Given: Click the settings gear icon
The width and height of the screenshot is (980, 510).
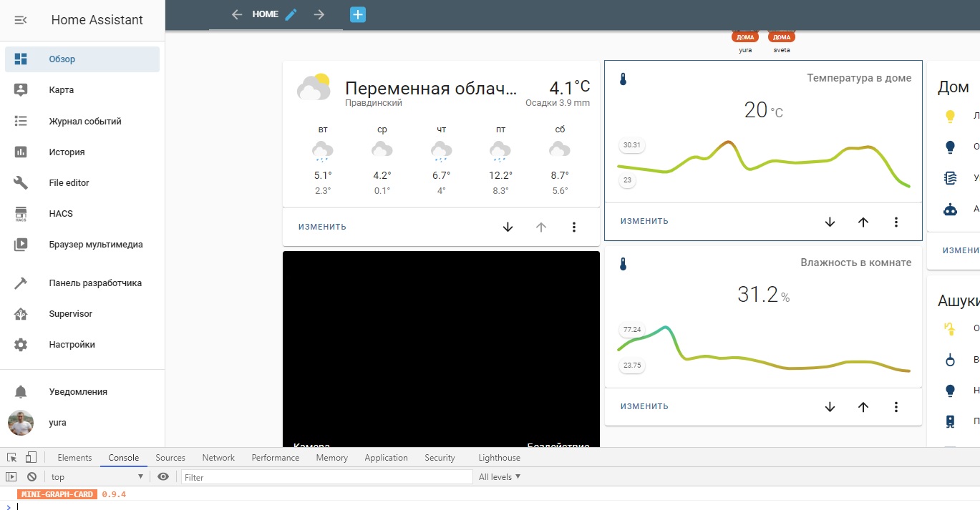Looking at the screenshot, I should point(21,344).
